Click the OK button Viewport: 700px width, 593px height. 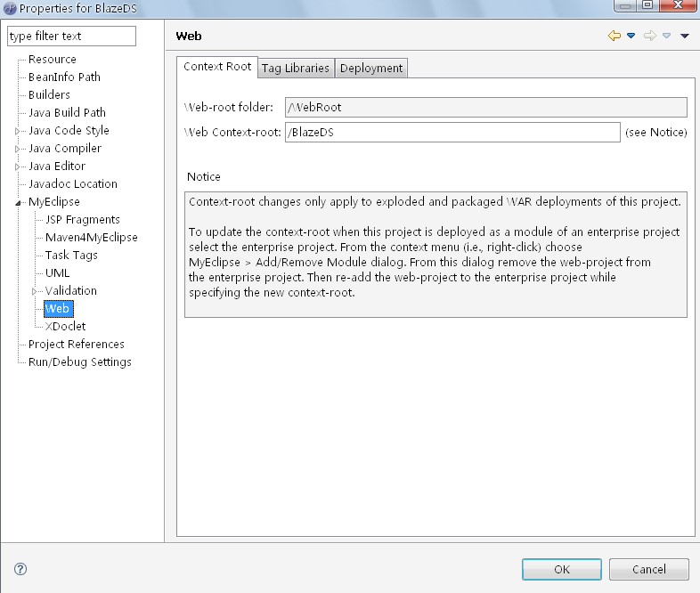click(562, 569)
